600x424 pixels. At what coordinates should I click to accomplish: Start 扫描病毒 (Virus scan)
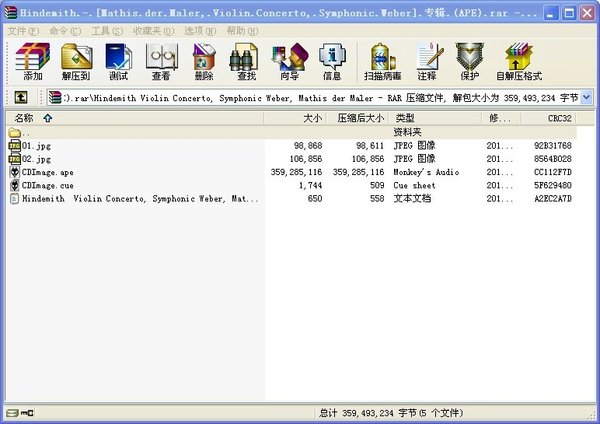383,61
